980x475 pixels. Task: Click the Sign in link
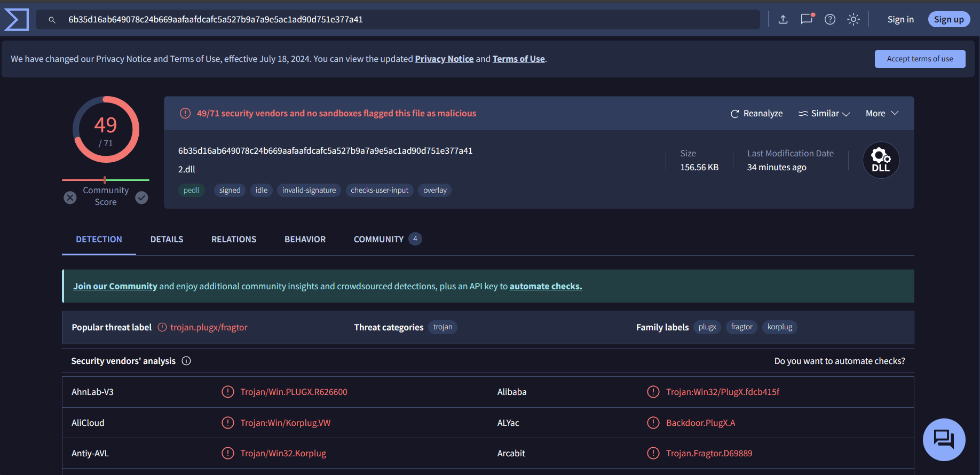tap(900, 19)
